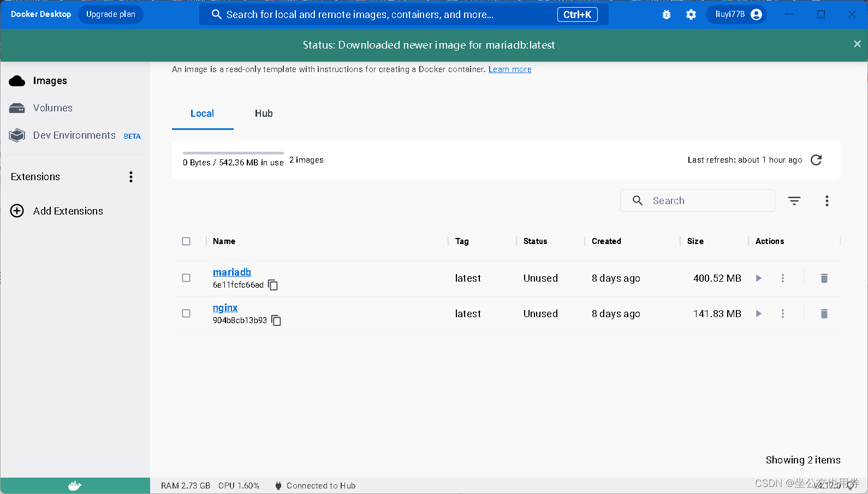Copy the nginx image ID

pyautogui.click(x=276, y=320)
